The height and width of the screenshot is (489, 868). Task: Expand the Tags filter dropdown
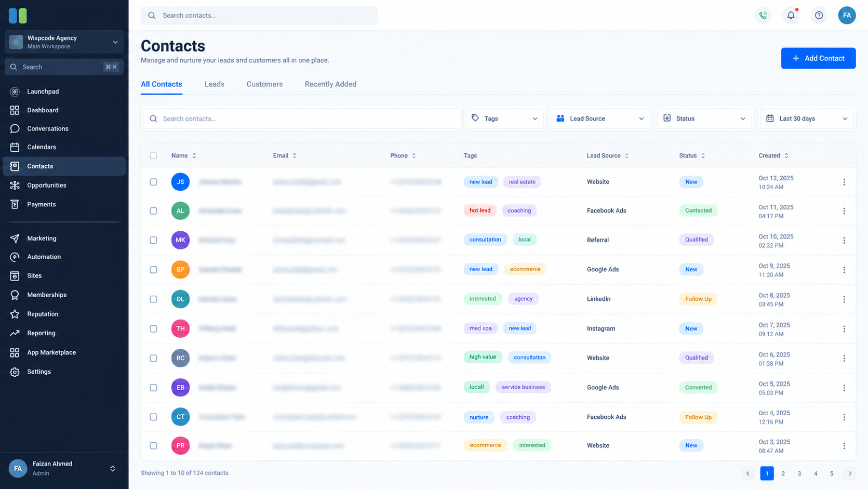coord(504,118)
